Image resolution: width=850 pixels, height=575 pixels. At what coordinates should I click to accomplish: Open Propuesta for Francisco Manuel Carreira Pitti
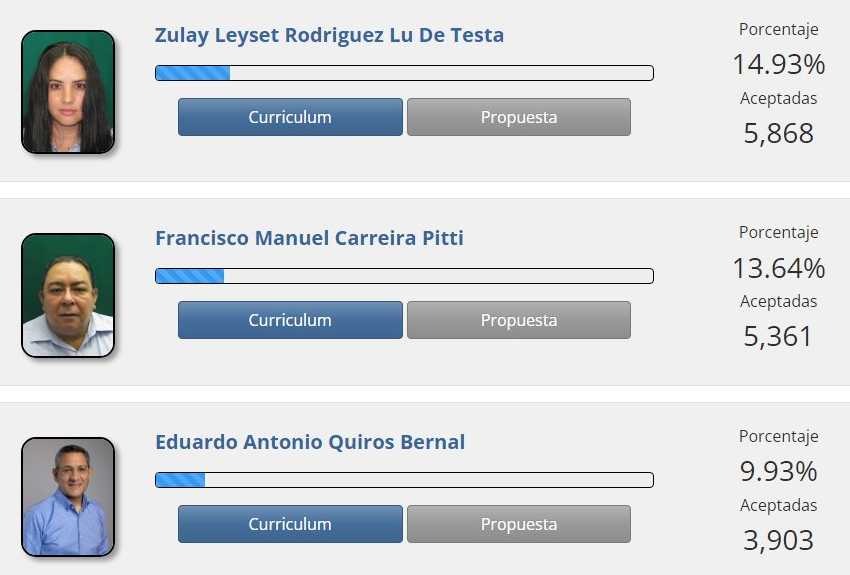(x=519, y=320)
